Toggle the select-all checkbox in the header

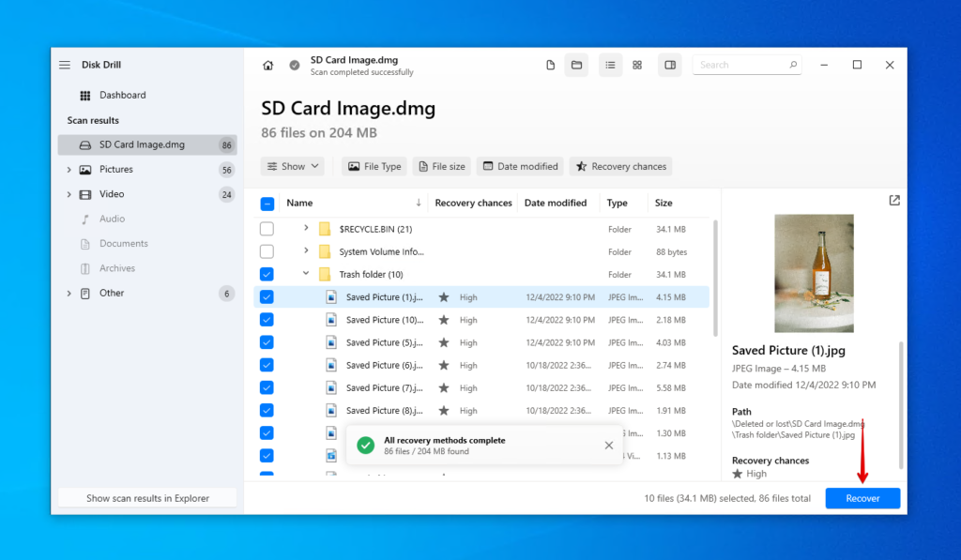click(x=267, y=203)
